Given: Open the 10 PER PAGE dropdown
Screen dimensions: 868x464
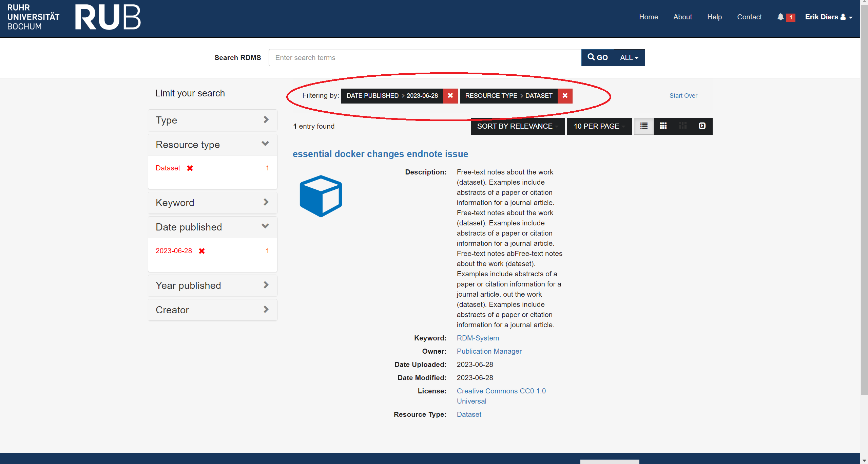Looking at the screenshot, I should [600, 126].
